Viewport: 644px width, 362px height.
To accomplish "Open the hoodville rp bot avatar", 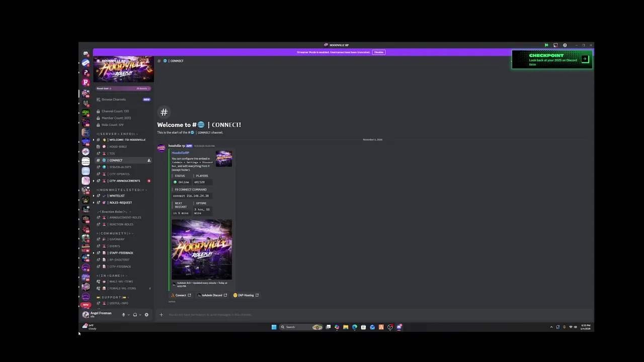I will (162, 148).
